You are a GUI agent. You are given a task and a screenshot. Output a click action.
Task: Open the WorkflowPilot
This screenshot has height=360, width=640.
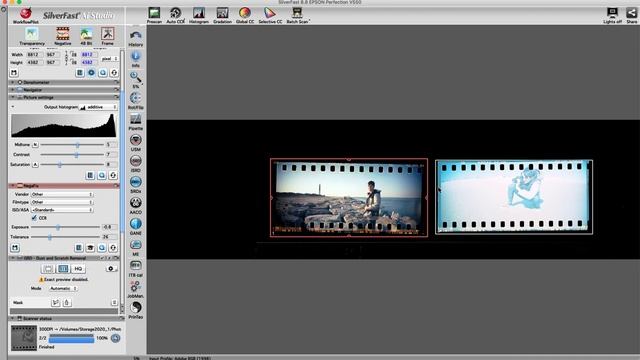pos(26,15)
